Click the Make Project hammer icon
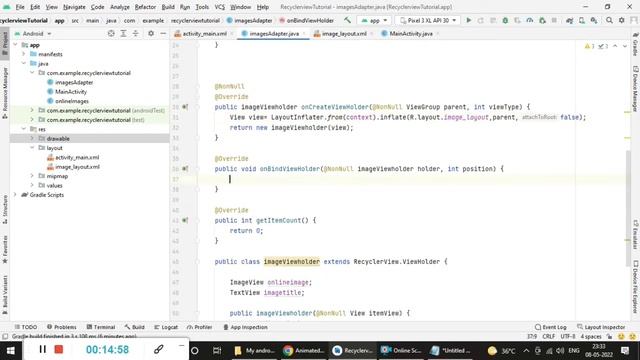 [x=347, y=20]
